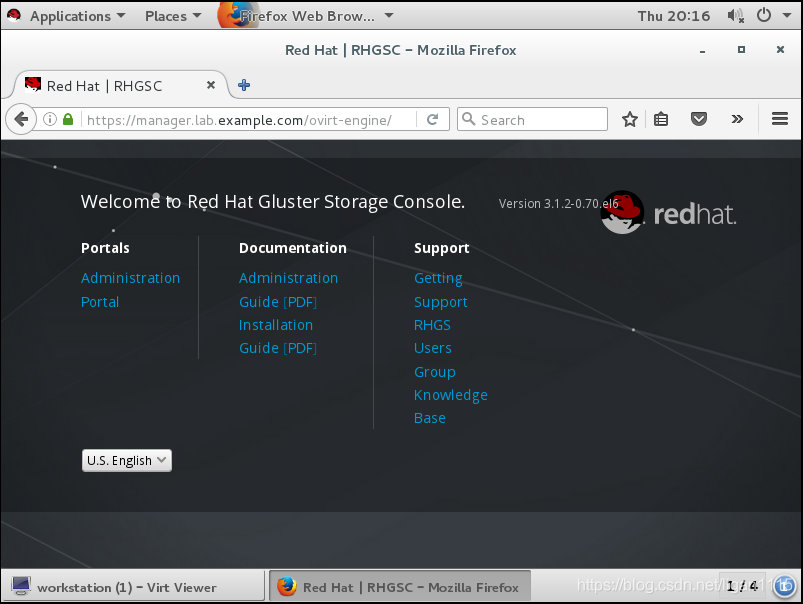
Task: Open the RHGS Users Group link
Action: tap(434, 348)
